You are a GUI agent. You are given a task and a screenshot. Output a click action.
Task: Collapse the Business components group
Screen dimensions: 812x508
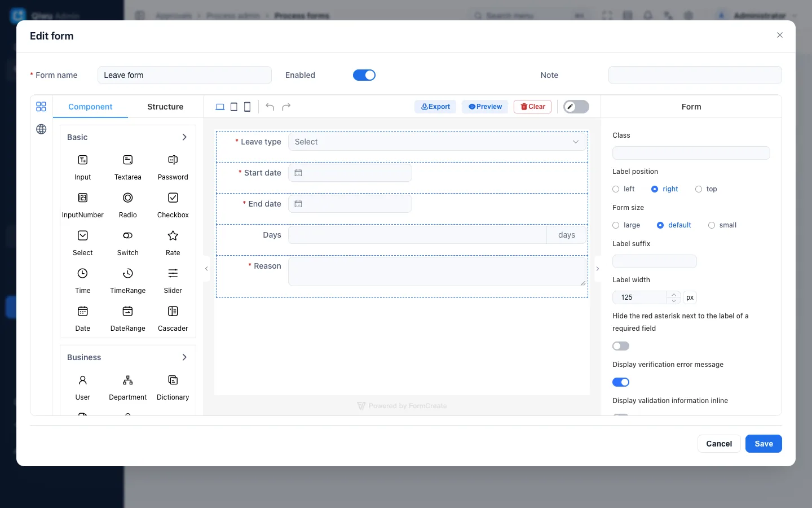point(184,357)
